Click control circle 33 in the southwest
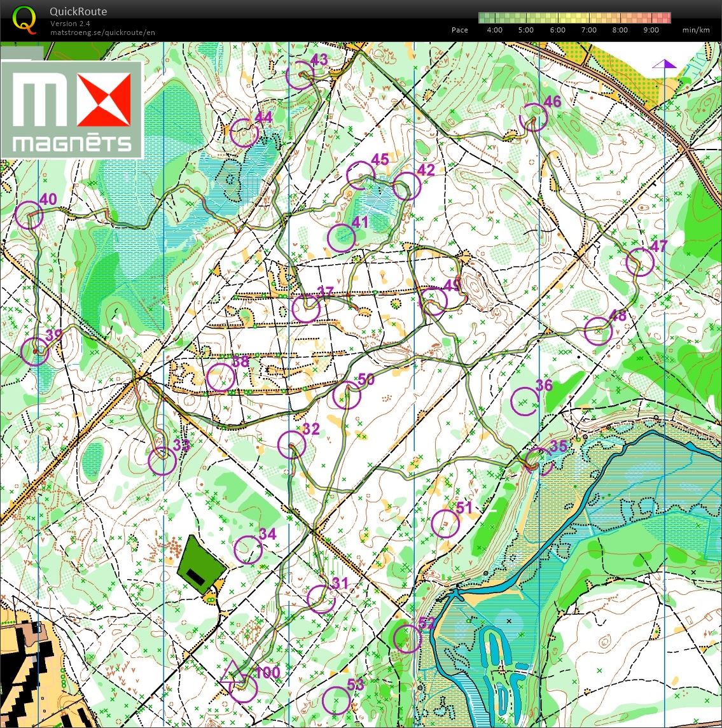Viewport: 722px width, 728px height. 162,461
